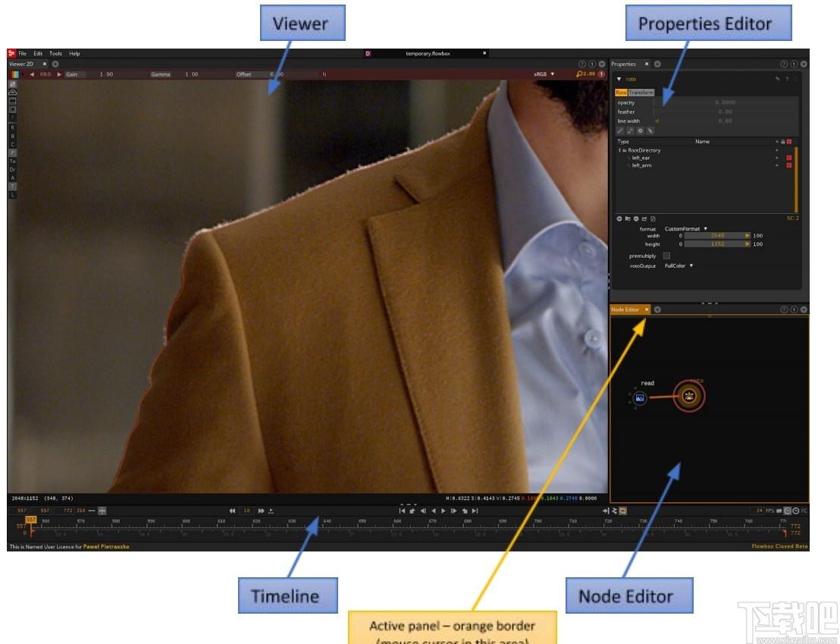Select the third roto tool icon
The width and height of the screenshot is (840, 644).
640,130
